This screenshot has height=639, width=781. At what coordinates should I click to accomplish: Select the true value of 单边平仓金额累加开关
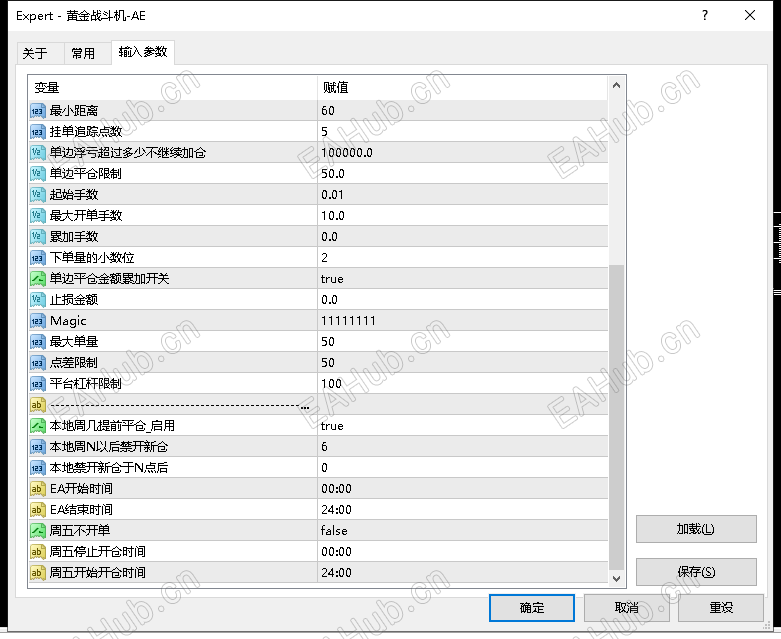point(332,279)
